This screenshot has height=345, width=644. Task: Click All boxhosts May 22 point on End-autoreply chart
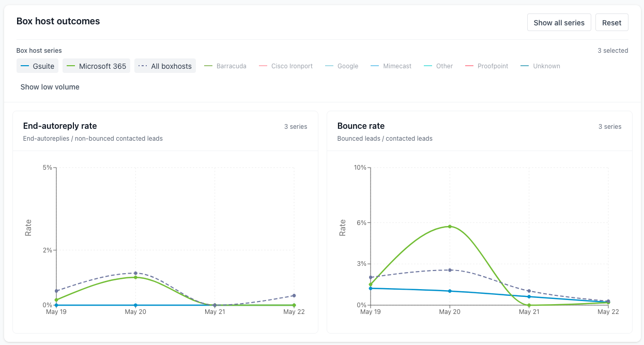tap(294, 296)
